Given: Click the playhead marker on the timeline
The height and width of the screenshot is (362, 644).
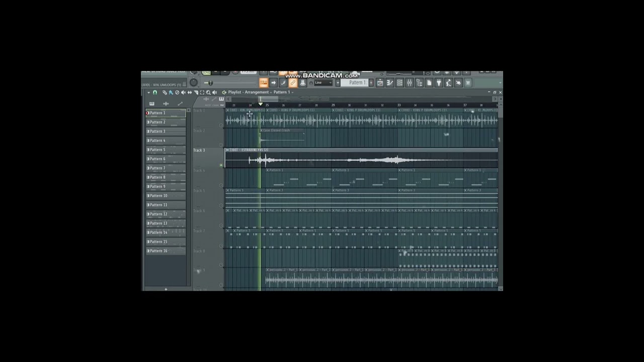Looking at the screenshot, I should click(260, 104).
